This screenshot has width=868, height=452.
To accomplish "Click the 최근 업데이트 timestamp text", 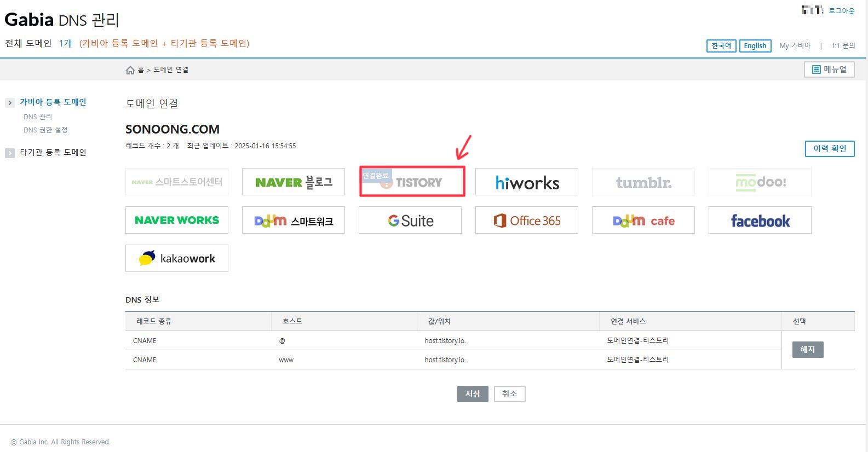I will pos(242,146).
